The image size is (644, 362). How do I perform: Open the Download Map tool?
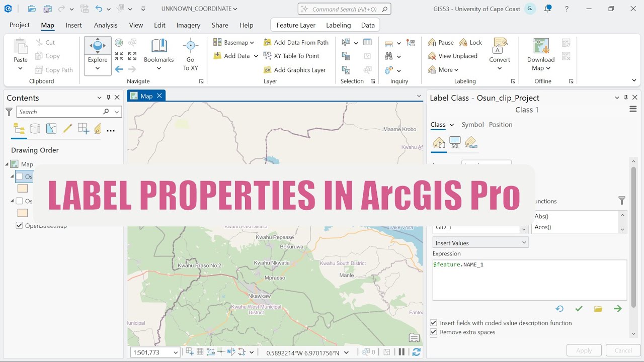541,54
